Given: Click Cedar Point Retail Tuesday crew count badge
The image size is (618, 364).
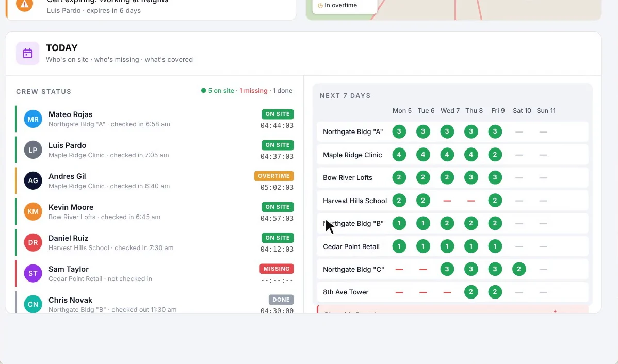Looking at the screenshot, I should 423,246.
